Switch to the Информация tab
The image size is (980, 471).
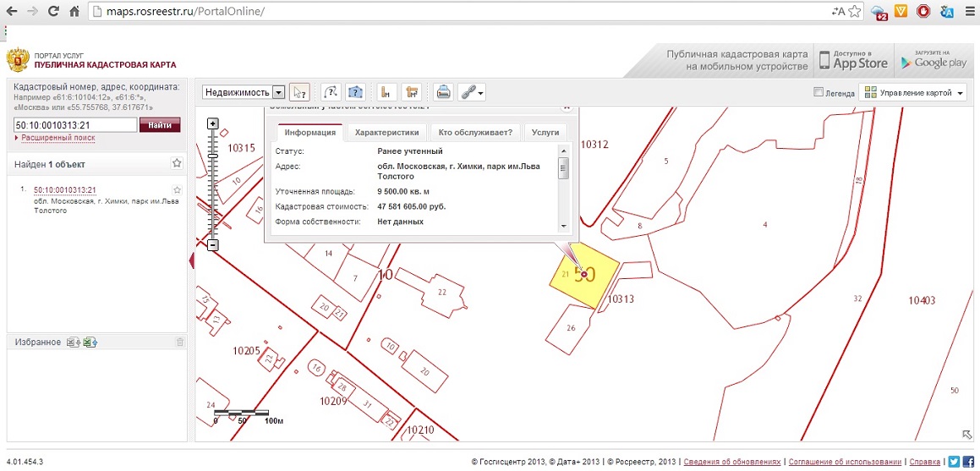click(x=310, y=133)
